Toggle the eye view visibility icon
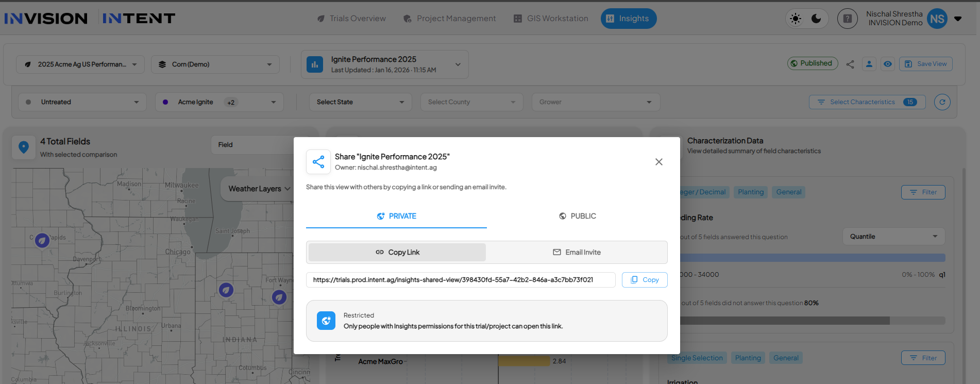Viewport: 980px width, 384px height. click(x=888, y=64)
